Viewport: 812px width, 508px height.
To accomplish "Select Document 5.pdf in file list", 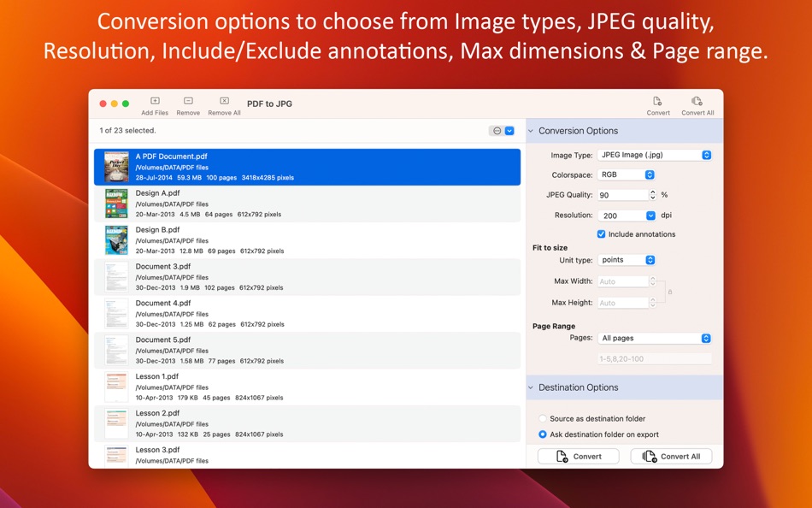I will (x=307, y=351).
